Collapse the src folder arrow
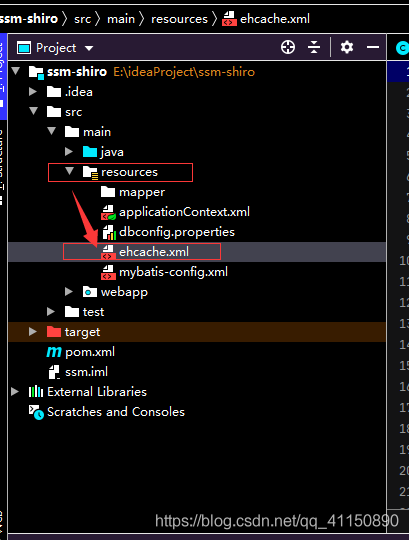409x540 pixels. pyautogui.click(x=33, y=111)
